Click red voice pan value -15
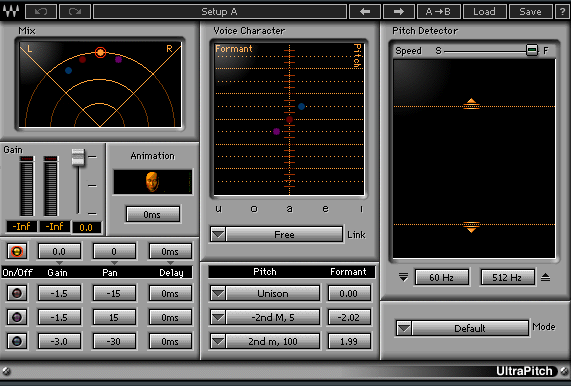Viewport: 571px width, 386px height. 114,293
